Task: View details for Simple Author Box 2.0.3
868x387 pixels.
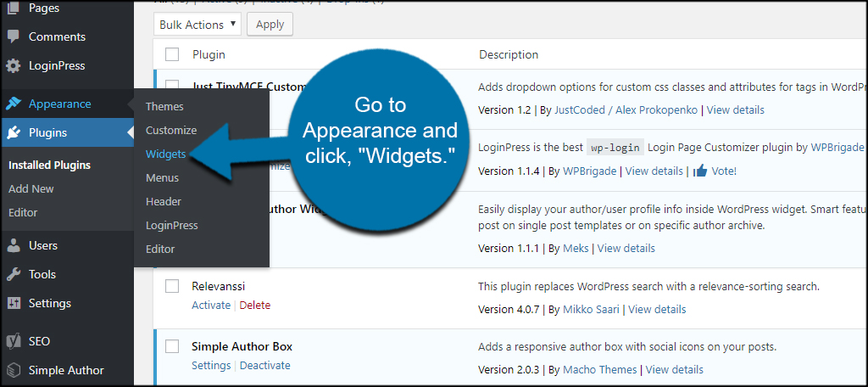Action: [674, 369]
